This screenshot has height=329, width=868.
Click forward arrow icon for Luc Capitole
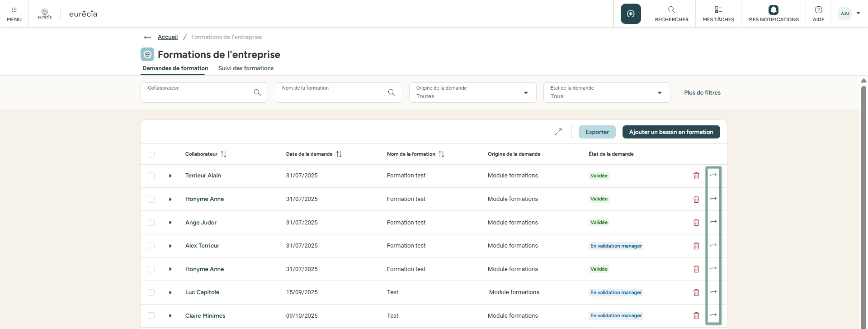tap(713, 292)
